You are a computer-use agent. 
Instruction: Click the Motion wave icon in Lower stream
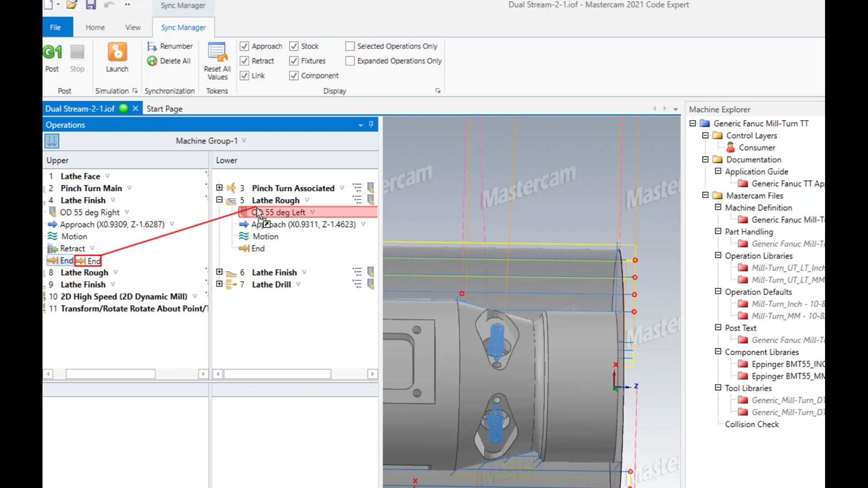(x=244, y=236)
